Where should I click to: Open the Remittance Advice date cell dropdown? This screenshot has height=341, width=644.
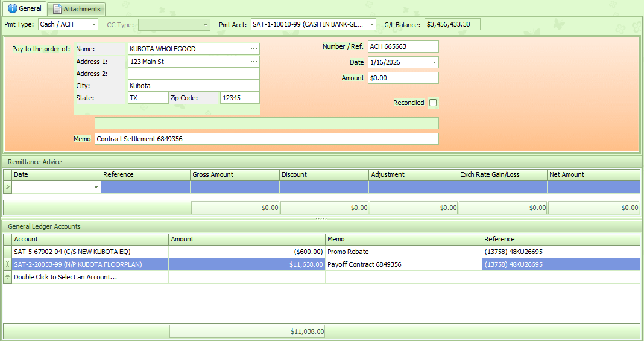[96, 187]
